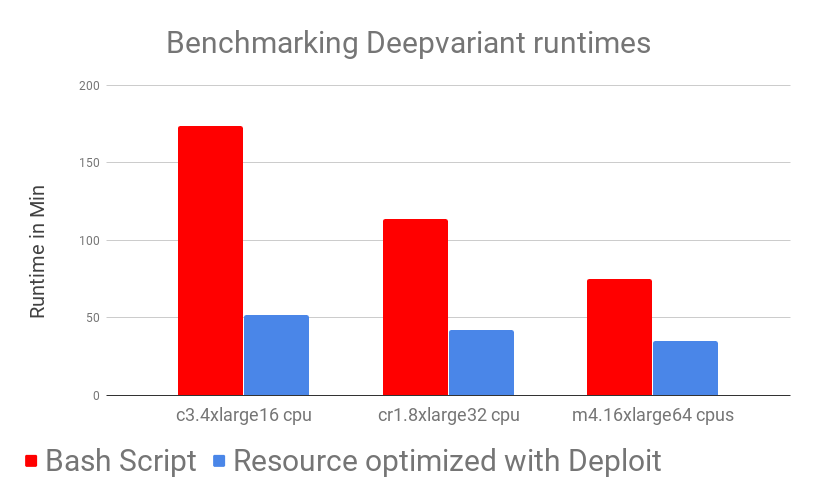This screenshot has height=504, width=816.
Task: Click the red bar for cr1.8xlarge32 cpu
Action: click(x=415, y=307)
